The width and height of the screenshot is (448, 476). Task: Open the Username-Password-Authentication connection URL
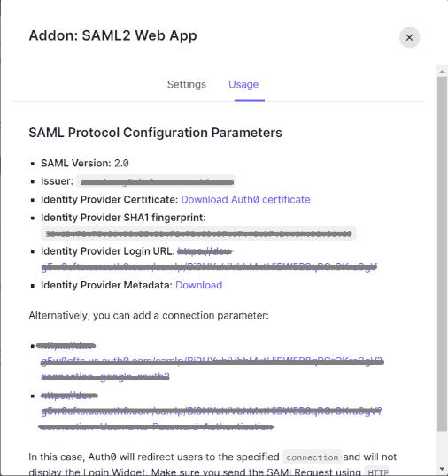pyautogui.click(x=211, y=411)
